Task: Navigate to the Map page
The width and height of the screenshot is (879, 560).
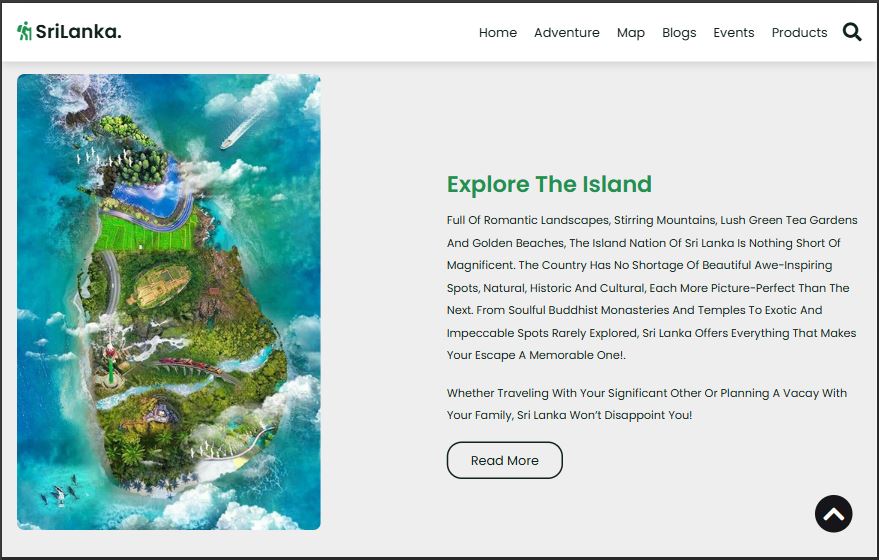Action: click(630, 33)
